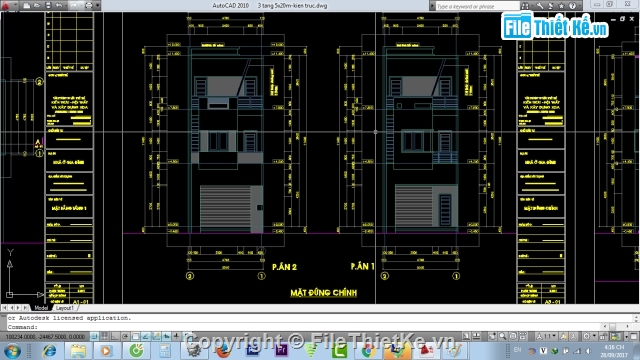Click the toolbar lock icon in status bar
640x360 pixels.
[x=604, y=337]
